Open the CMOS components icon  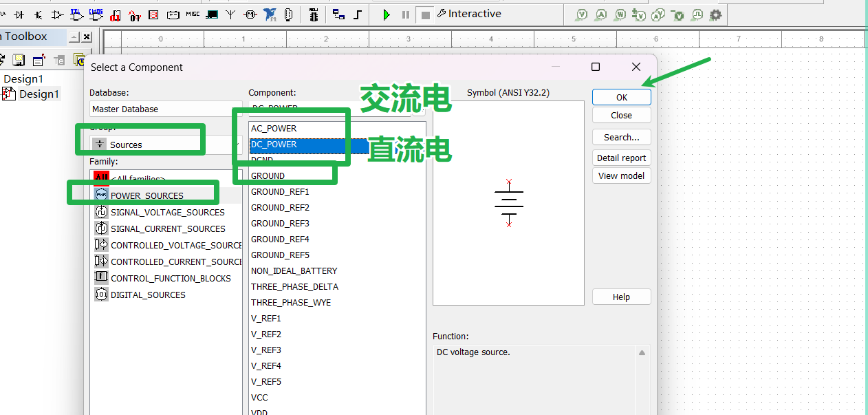click(x=96, y=14)
